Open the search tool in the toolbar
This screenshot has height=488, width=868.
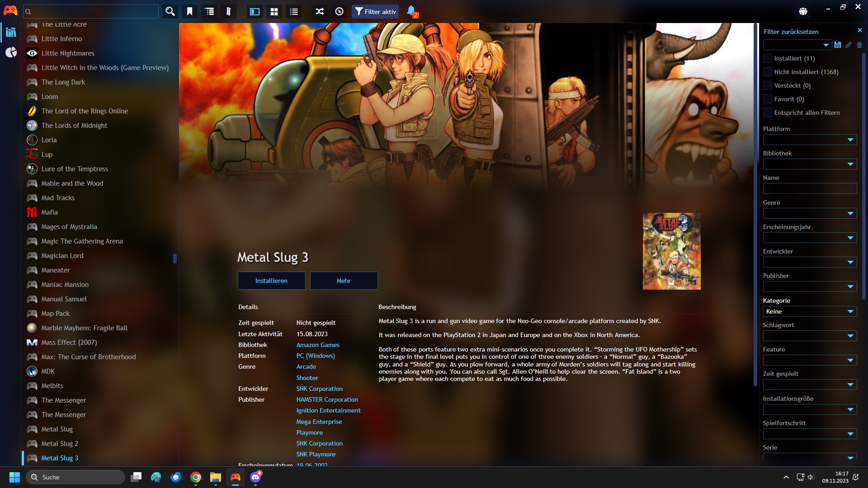170,11
